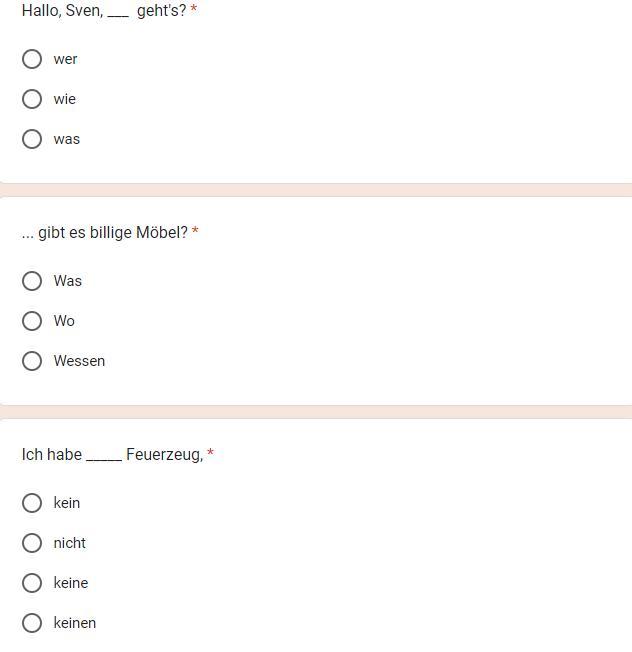
Task: Select the 'wer' radio button
Action: (32, 59)
